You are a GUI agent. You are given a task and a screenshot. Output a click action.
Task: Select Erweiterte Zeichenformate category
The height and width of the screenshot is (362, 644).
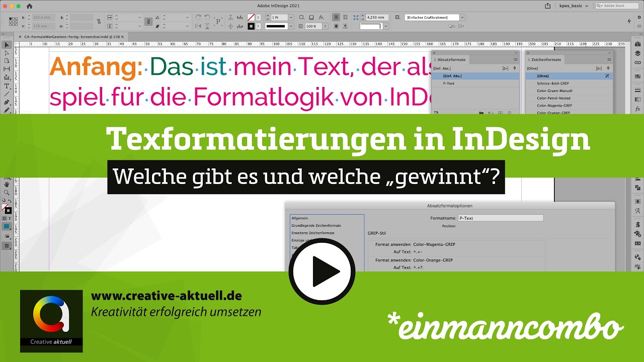(312, 233)
